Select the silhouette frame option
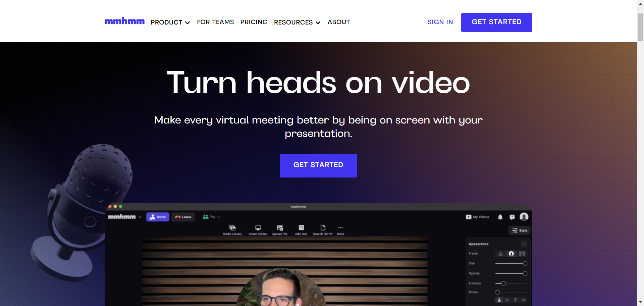The image size is (644, 306). click(500, 254)
